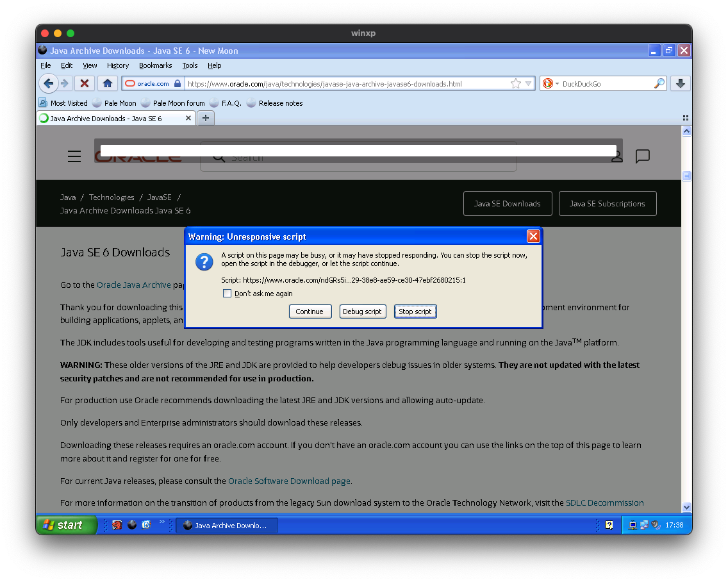The width and height of the screenshot is (728, 582).
Task: Select Java Archive Downlo... taskbar button
Action: (227, 526)
